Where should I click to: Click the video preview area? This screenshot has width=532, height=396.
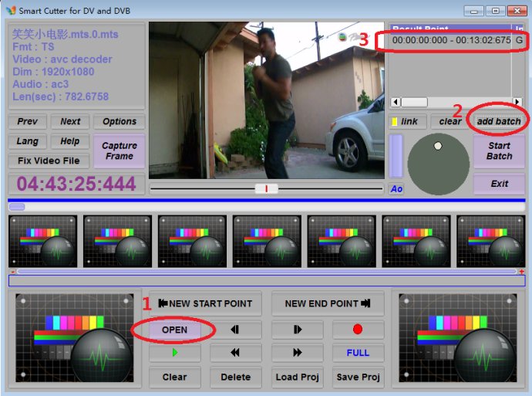coord(266,100)
